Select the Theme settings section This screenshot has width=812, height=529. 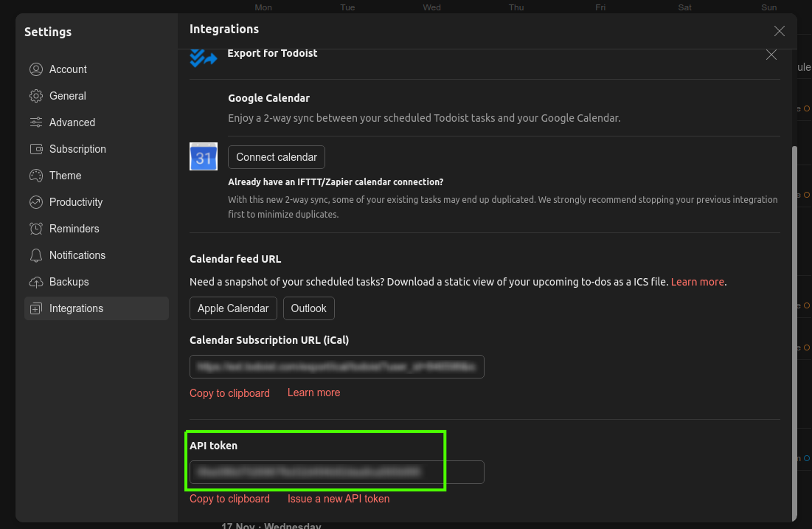point(97,176)
